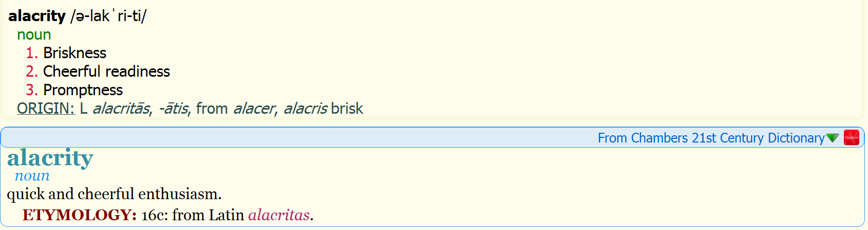868x230 pixels.
Task: Click the underlined ORIGIN: label
Action: (x=46, y=109)
